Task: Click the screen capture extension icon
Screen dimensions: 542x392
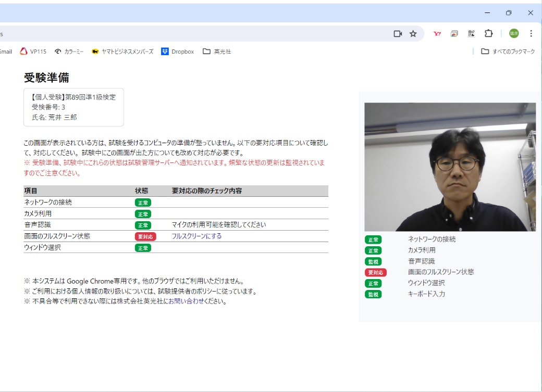Action: pos(454,34)
